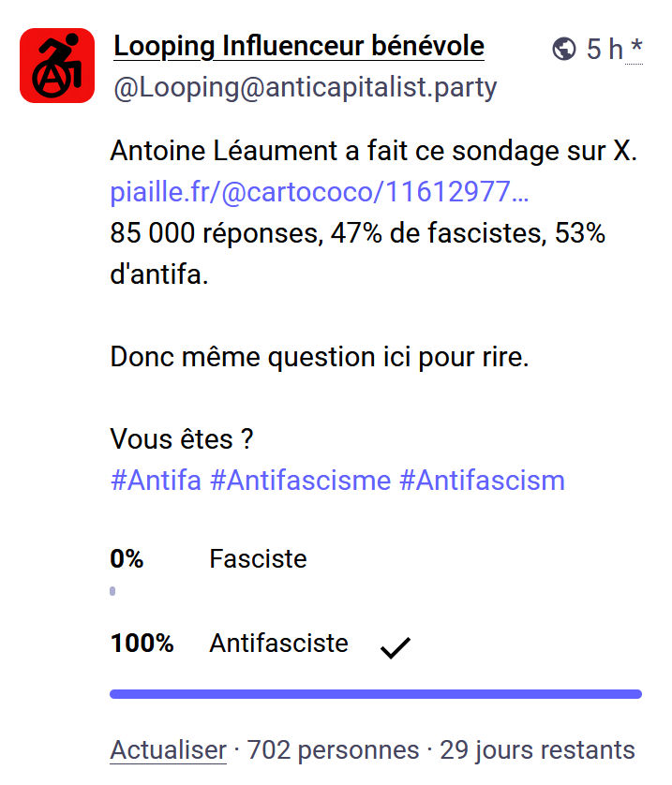Click the 100% result label

coord(142,644)
